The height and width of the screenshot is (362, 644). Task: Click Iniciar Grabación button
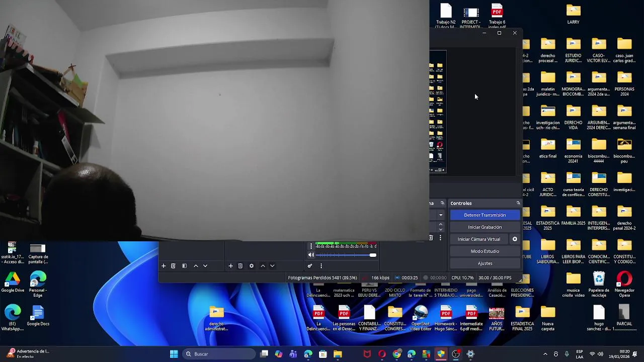pos(485,227)
